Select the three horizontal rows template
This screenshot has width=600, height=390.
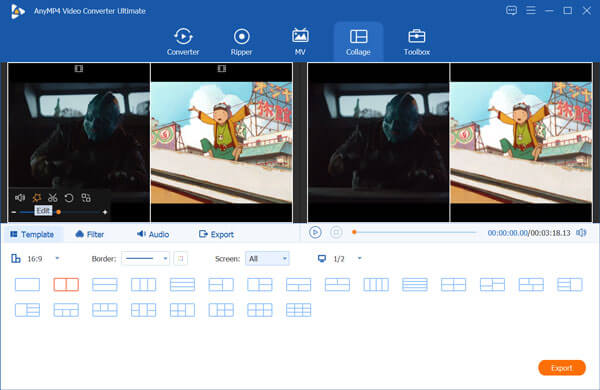[x=182, y=284]
